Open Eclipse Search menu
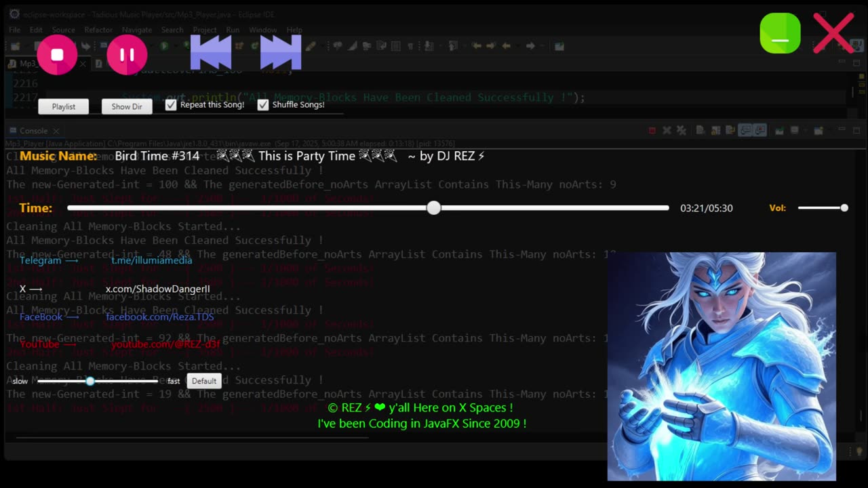868x488 pixels. (172, 30)
